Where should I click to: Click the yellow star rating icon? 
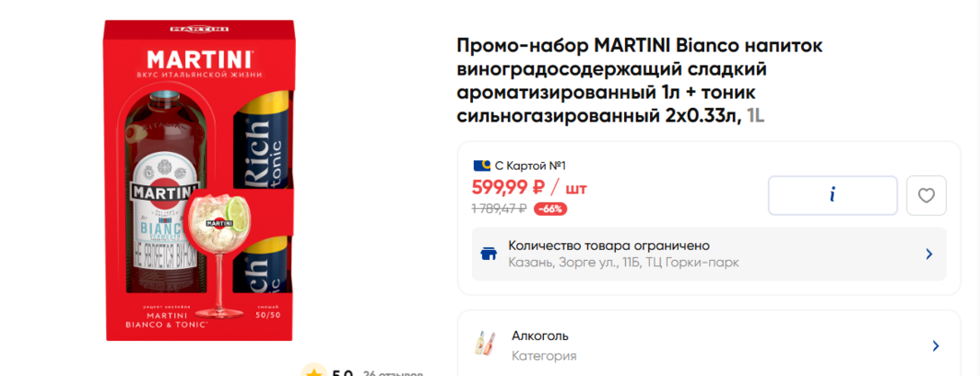click(314, 372)
